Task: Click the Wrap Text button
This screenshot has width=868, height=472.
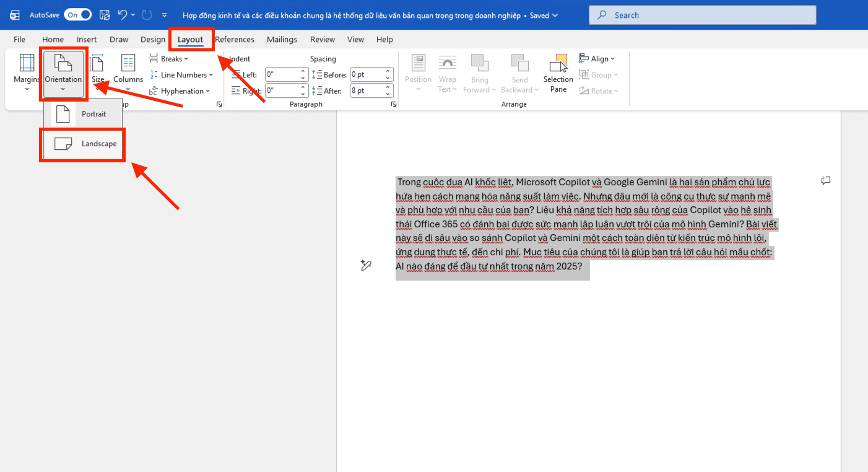Action: click(x=447, y=73)
